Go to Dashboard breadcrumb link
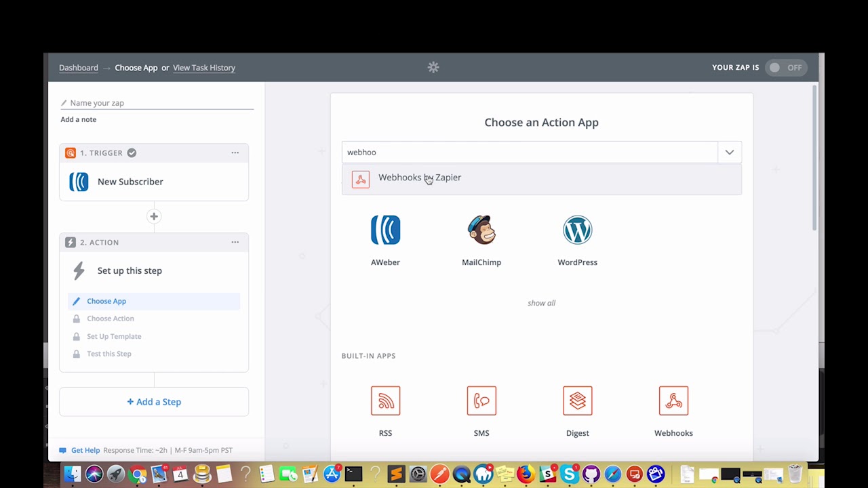The height and width of the screenshot is (488, 868). 79,68
